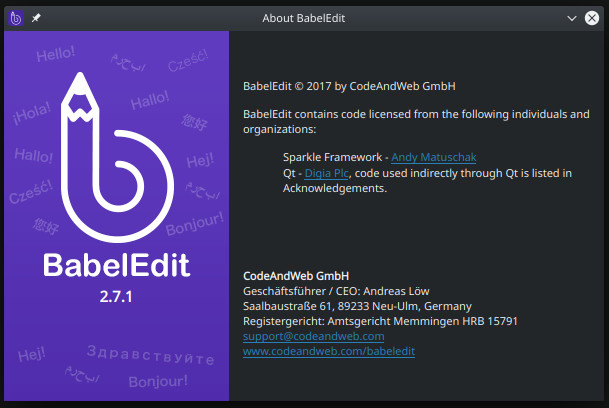
Task: Close the About BabelEdit dialog
Action: tap(592, 18)
